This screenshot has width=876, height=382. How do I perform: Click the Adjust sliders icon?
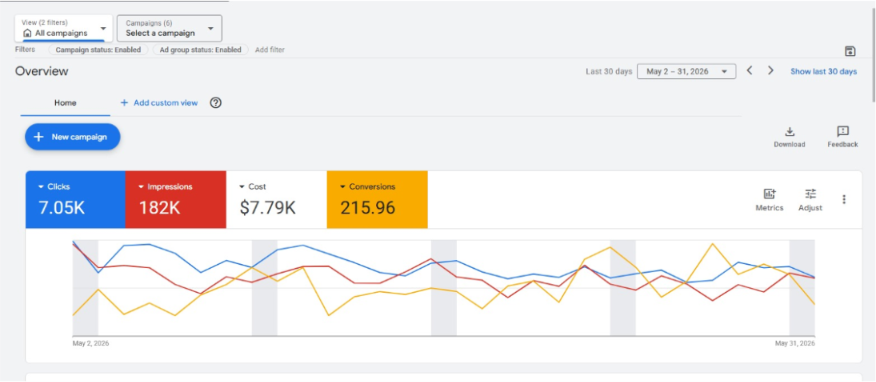point(810,194)
